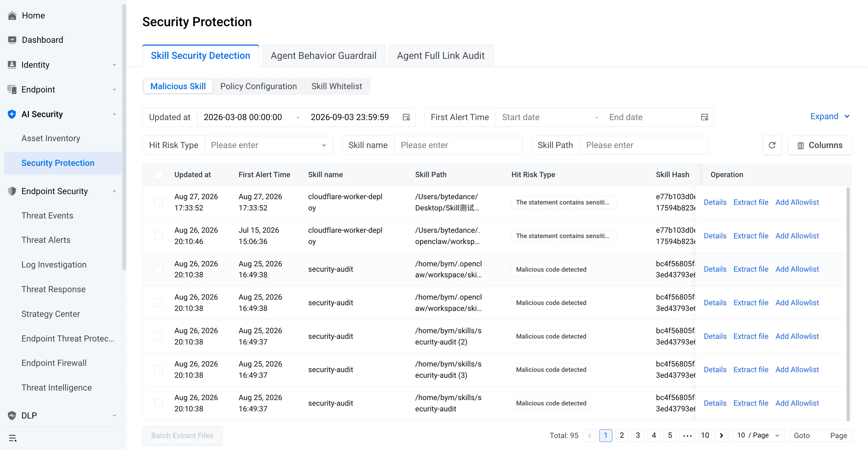The width and height of the screenshot is (868, 450).
Task: Click the Home icon in sidebar
Action: tap(12, 15)
